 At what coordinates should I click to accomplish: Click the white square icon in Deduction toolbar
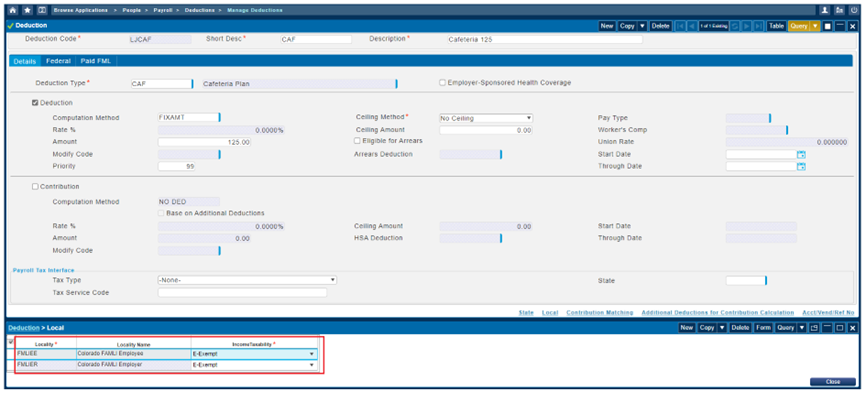coord(827,26)
